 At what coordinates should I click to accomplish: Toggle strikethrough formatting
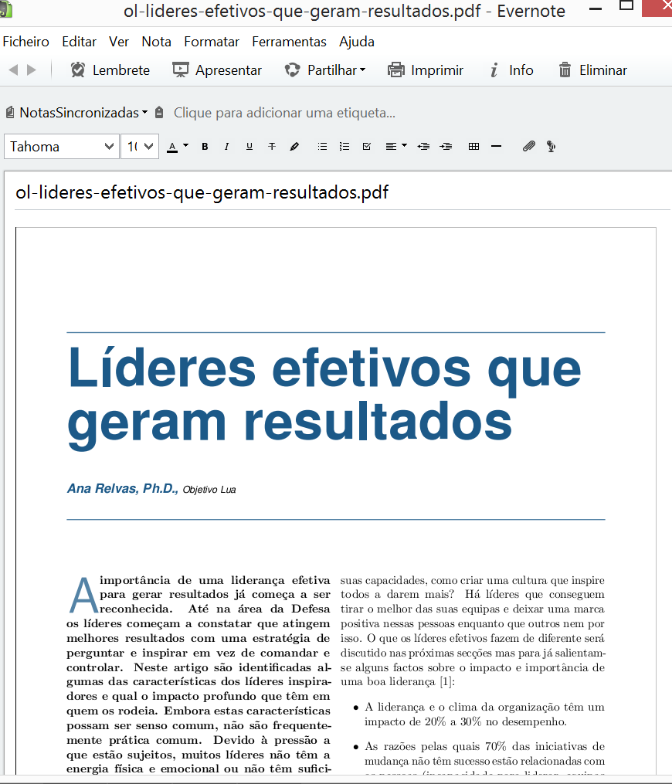pyautogui.click(x=271, y=147)
